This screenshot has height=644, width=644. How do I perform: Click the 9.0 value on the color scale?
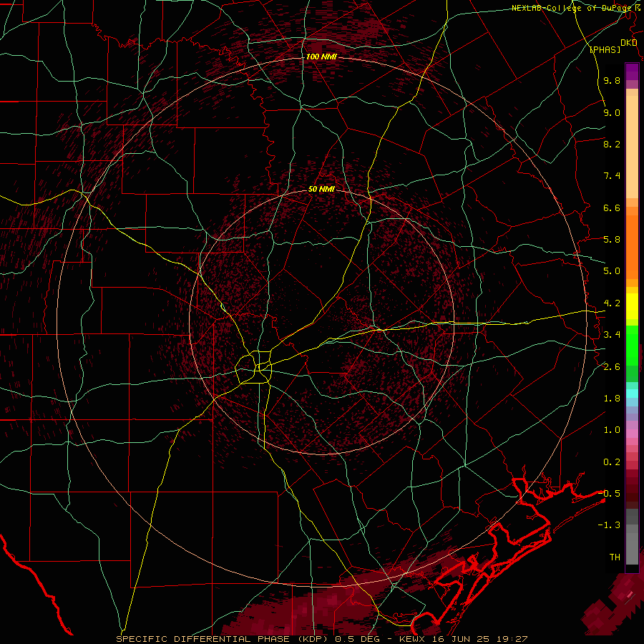[612, 112]
